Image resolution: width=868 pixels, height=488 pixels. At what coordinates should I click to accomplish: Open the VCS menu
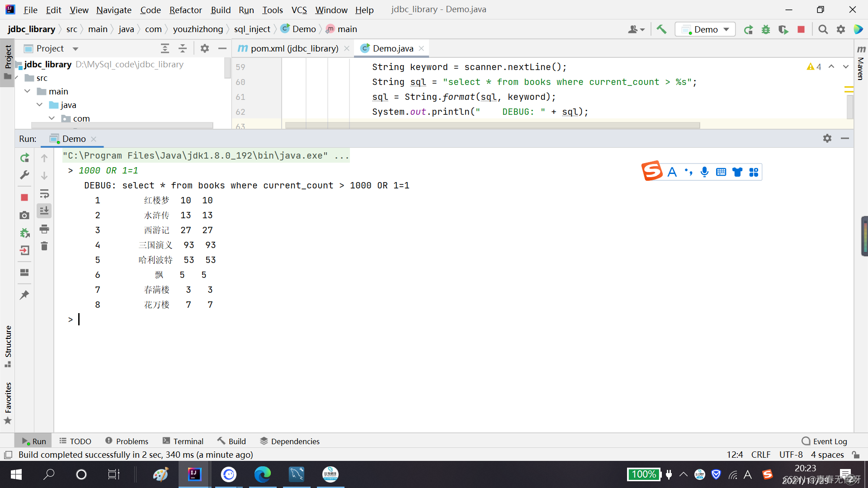tap(299, 9)
